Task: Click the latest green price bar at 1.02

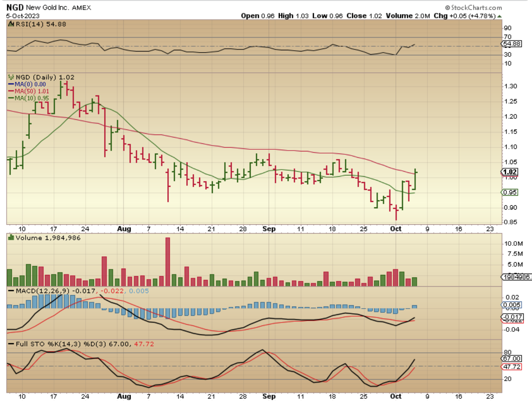Action: 415,179
